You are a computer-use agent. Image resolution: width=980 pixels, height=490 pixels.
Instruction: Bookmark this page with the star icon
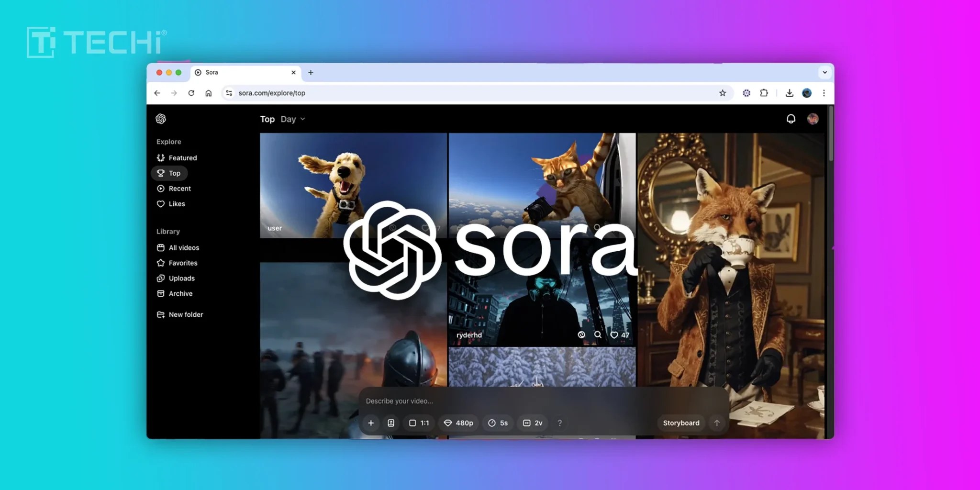point(723,93)
